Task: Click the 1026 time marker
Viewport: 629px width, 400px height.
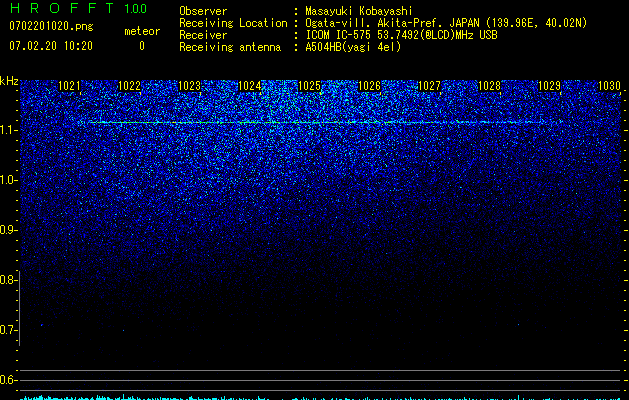Action: (369, 86)
